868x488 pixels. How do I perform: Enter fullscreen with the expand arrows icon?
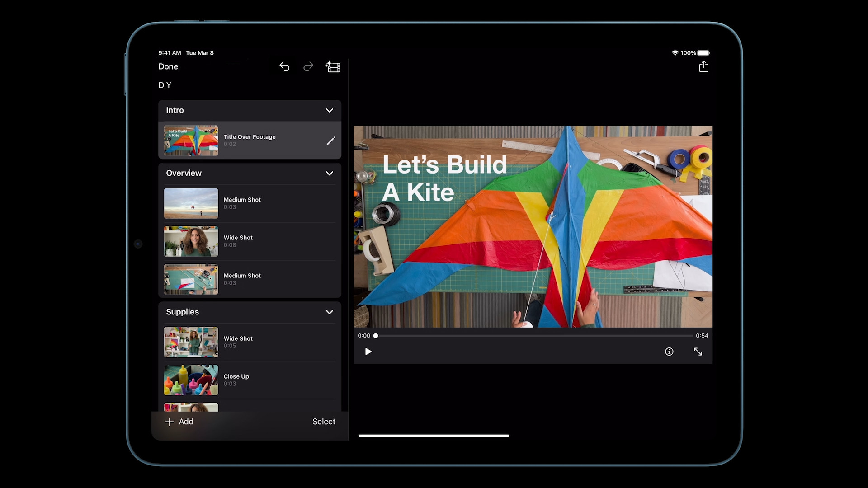(698, 352)
